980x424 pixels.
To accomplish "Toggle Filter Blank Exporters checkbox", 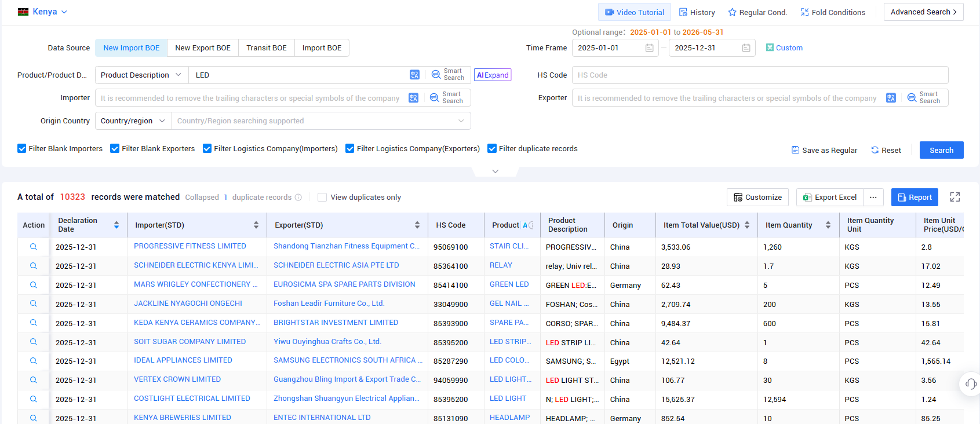I will pos(115,149).
